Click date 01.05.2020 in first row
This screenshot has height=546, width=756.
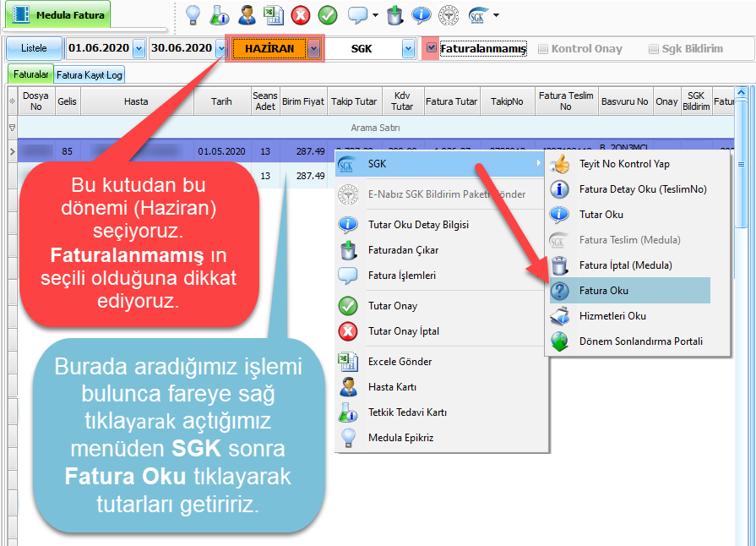click(221, 151)
